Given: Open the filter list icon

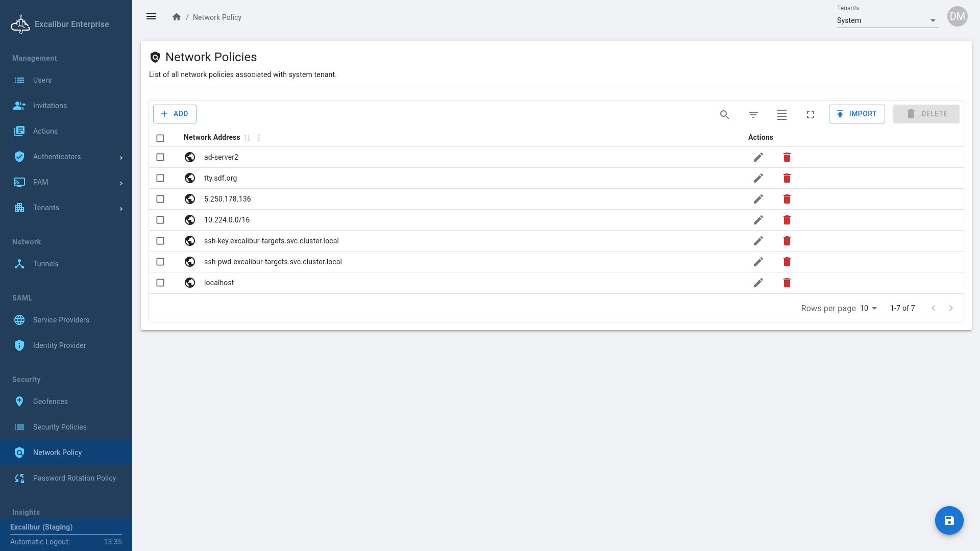Looking at the screenshot, I should (x=753, y=114).
